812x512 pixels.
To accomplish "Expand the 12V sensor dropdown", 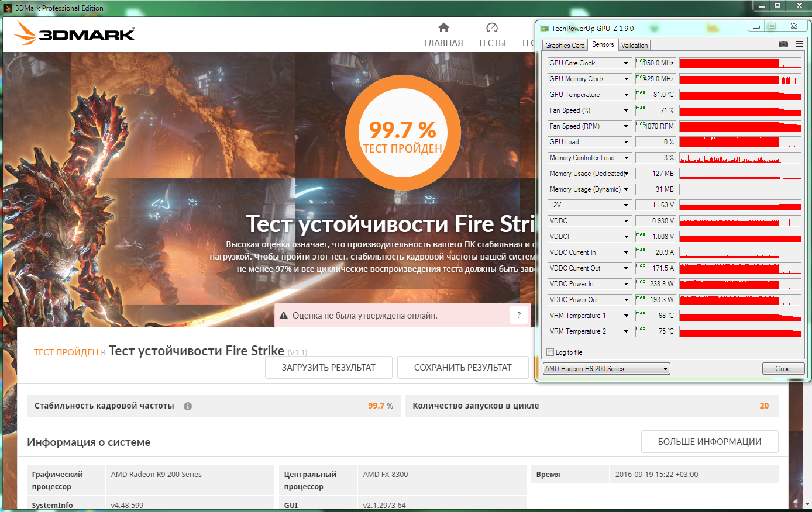I will click(626, 205).
